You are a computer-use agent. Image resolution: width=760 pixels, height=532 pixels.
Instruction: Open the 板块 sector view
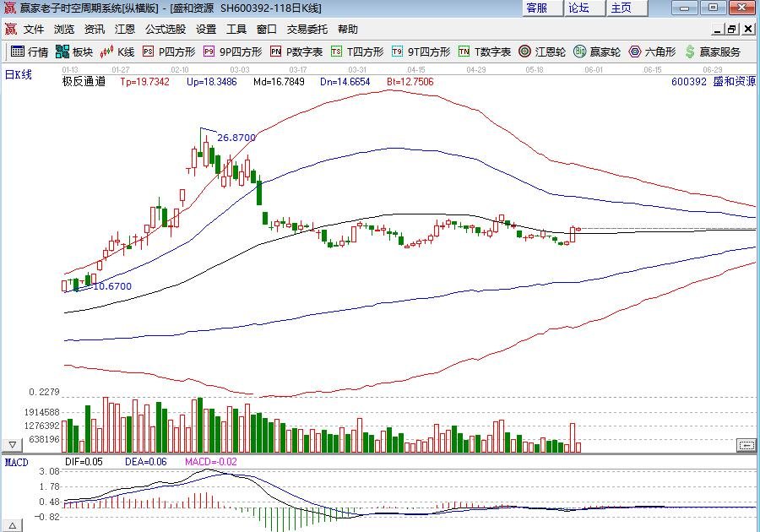click(74, 52)
